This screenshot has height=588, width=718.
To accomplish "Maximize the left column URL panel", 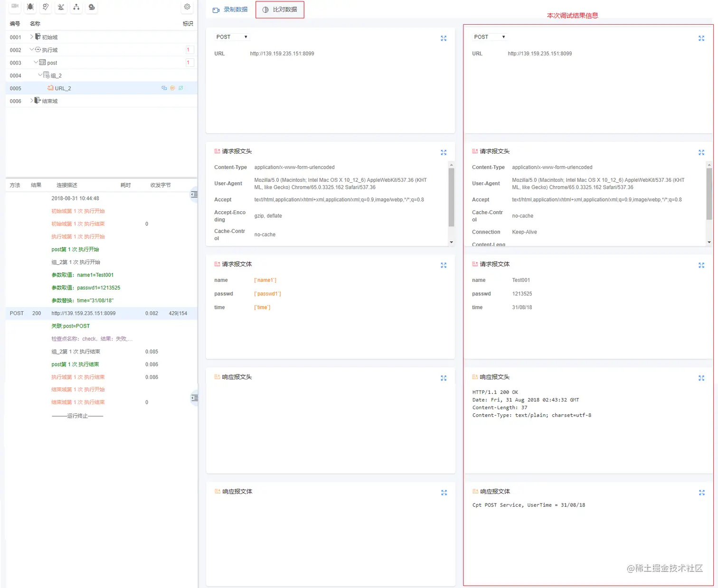I will 444,38.
